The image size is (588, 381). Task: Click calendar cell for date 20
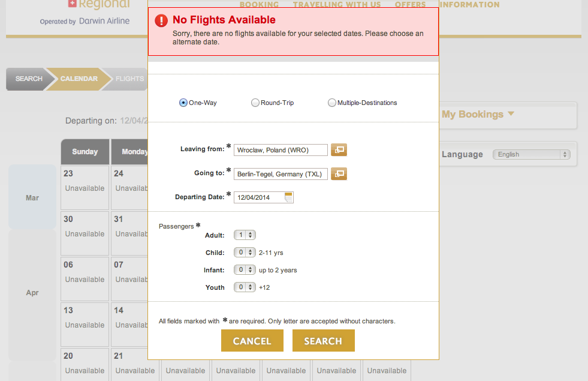pos(85,365)
